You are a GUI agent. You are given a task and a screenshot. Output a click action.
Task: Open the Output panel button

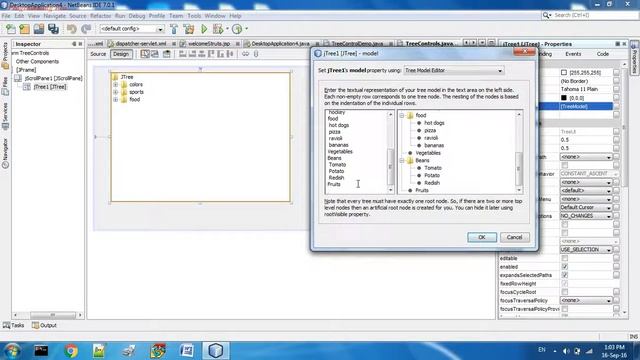pos(44,325)
